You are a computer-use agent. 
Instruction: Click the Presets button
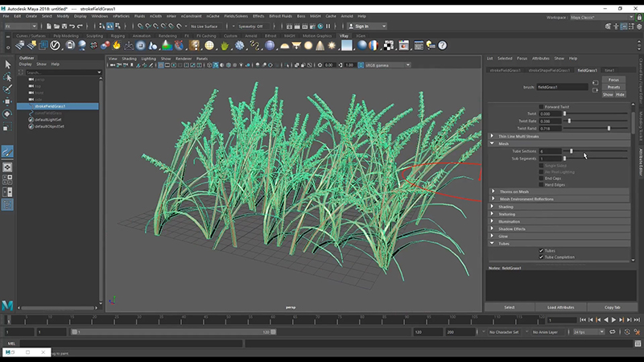click(613, 87)
